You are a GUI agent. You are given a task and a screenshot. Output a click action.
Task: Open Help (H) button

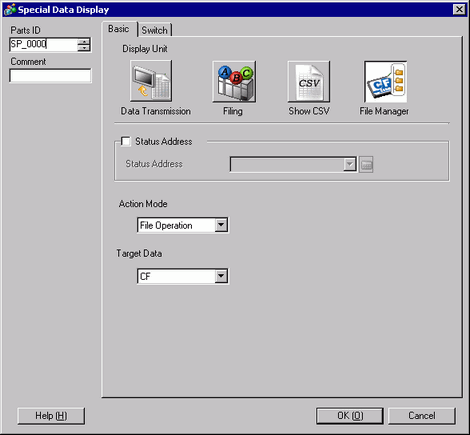[x=51, y=416]
